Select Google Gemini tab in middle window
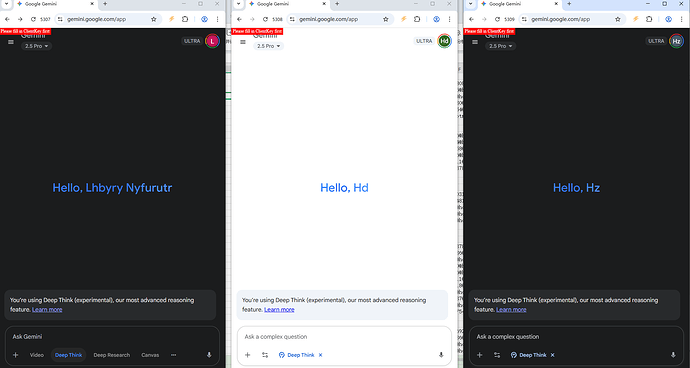The image size is (690, 368). point(287,4)
